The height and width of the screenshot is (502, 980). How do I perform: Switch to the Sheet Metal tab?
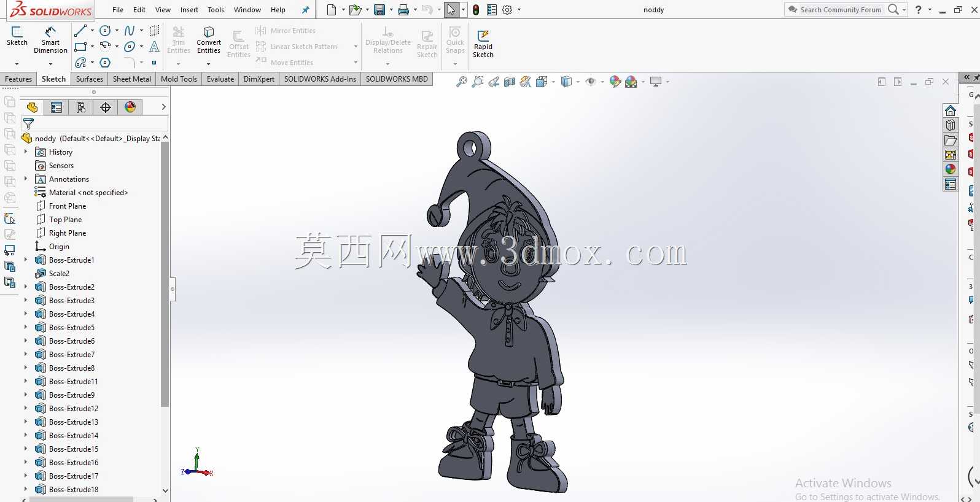(x=132, y=79)
